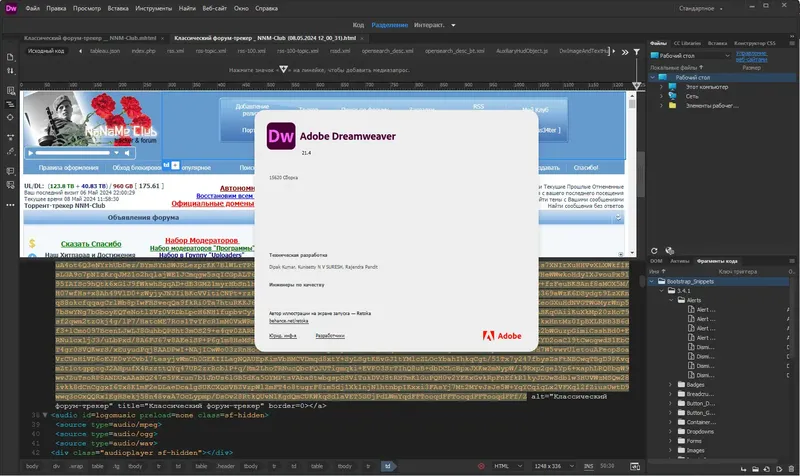
Task: Open the 1248 x 336 window size dropdown
Action: [x=554, y=466]
